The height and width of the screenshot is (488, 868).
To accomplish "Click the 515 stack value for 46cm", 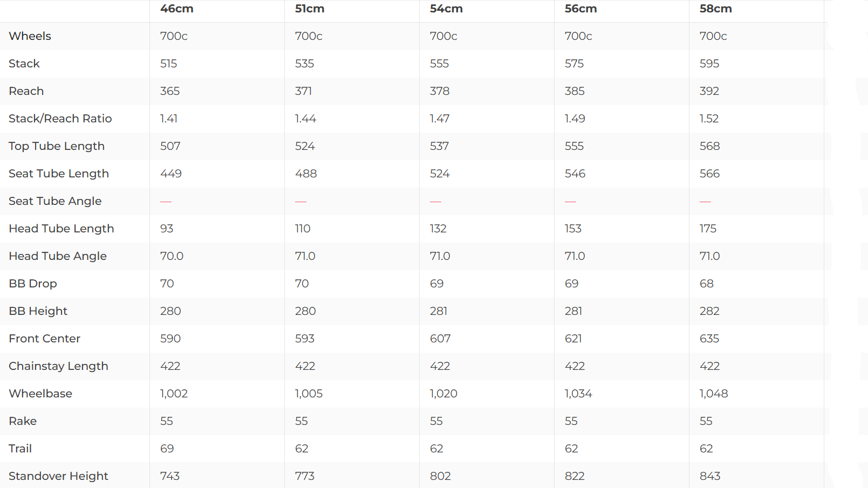I will [168, 64].
